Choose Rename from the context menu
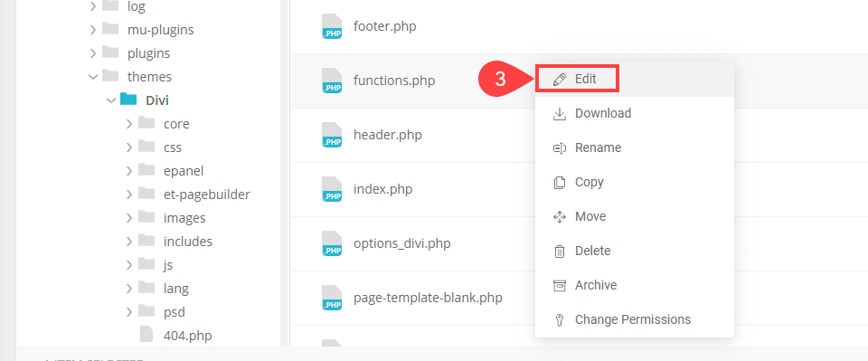Viewport: 868px width, 361px height. 635,147
